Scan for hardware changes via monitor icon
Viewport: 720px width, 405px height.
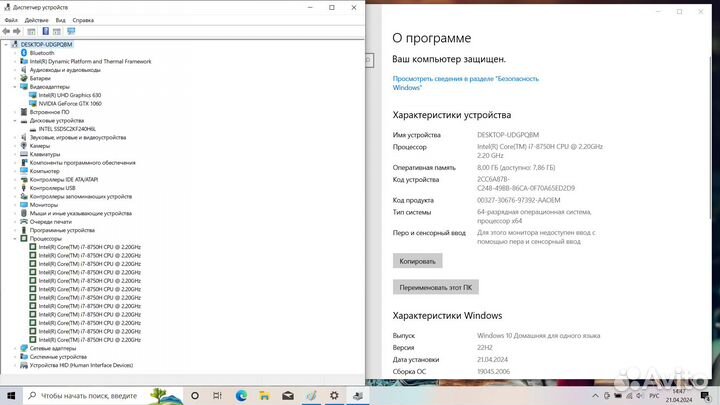click(71, 31)
